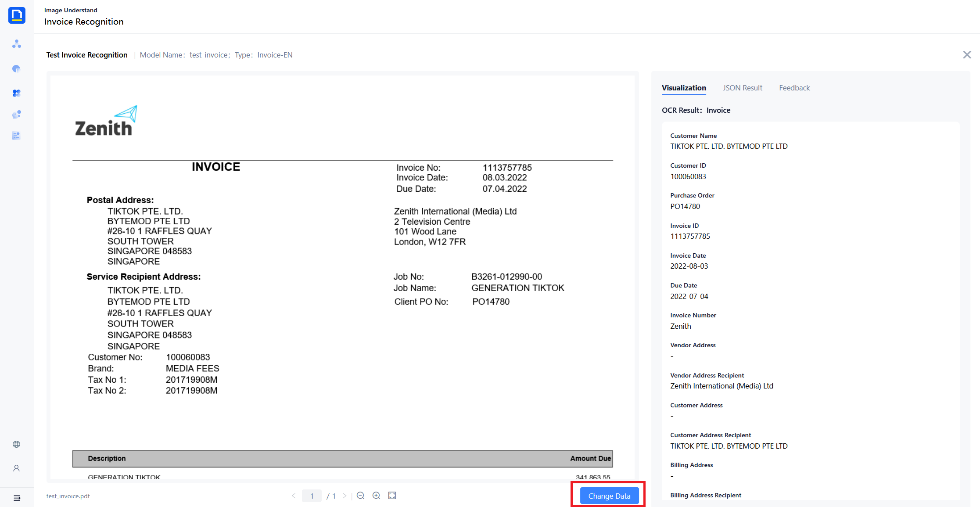Click the page number input field

(312, 496)
